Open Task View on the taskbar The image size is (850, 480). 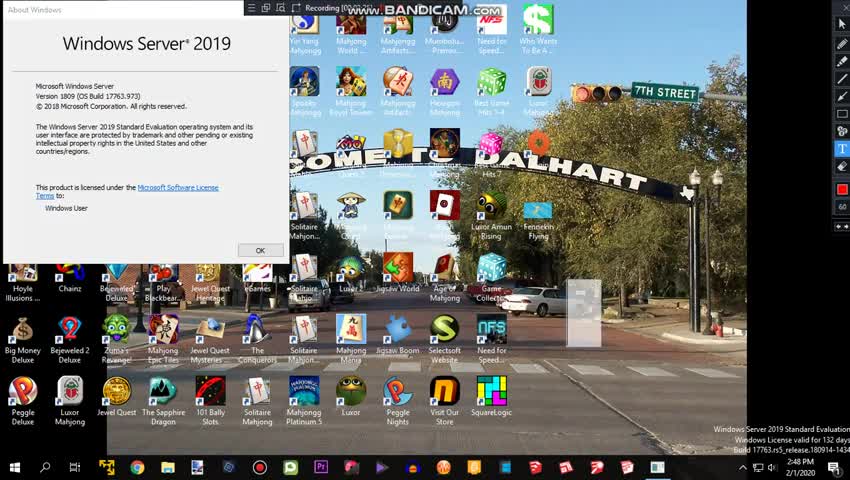pos(75,467)
